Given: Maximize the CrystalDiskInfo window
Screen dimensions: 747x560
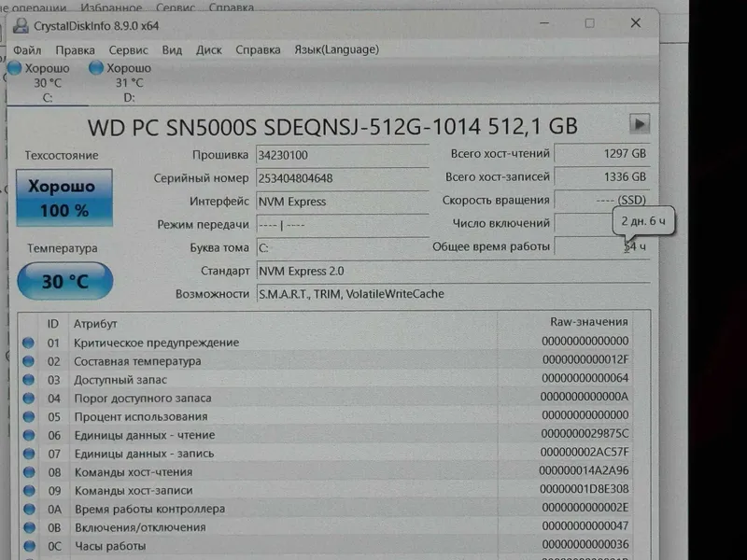Looking at the screenshot, I should [x=590, y=23].
